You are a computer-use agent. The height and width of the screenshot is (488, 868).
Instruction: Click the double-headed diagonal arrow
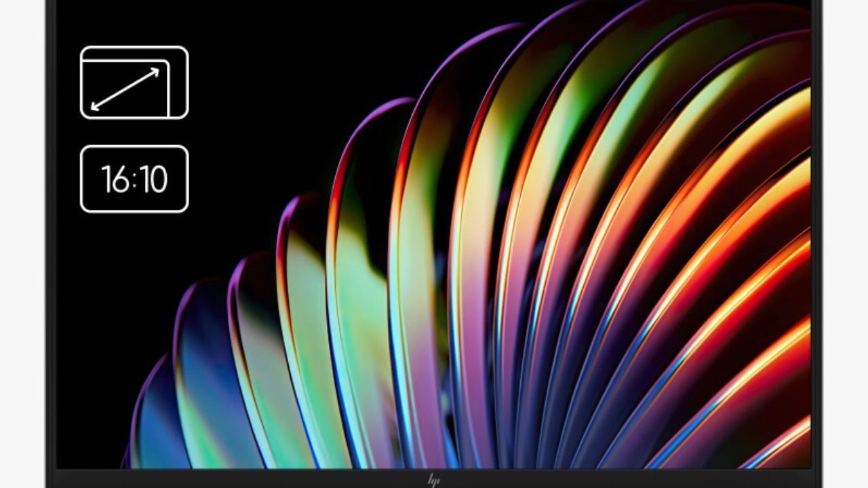125,89
